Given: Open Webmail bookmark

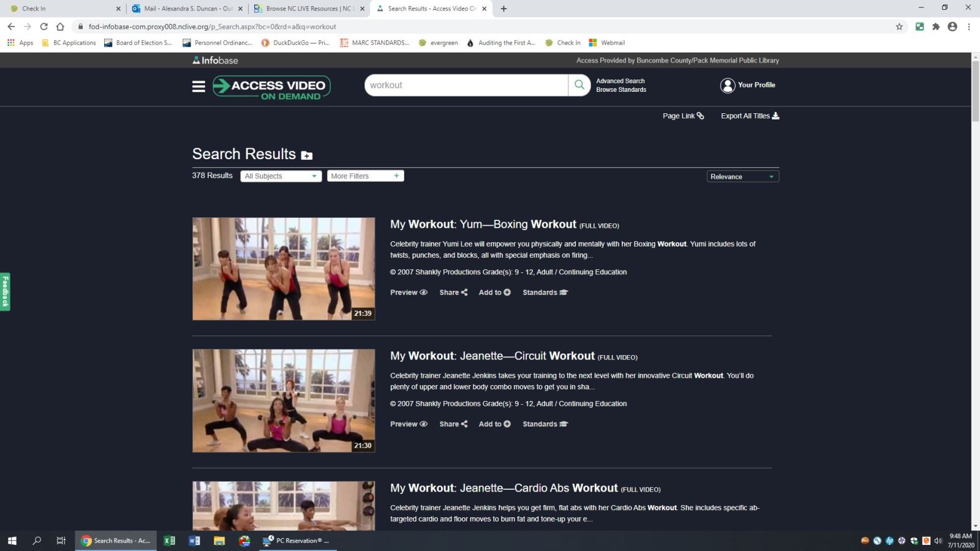Looking at the screenshot, I should 607,43.
